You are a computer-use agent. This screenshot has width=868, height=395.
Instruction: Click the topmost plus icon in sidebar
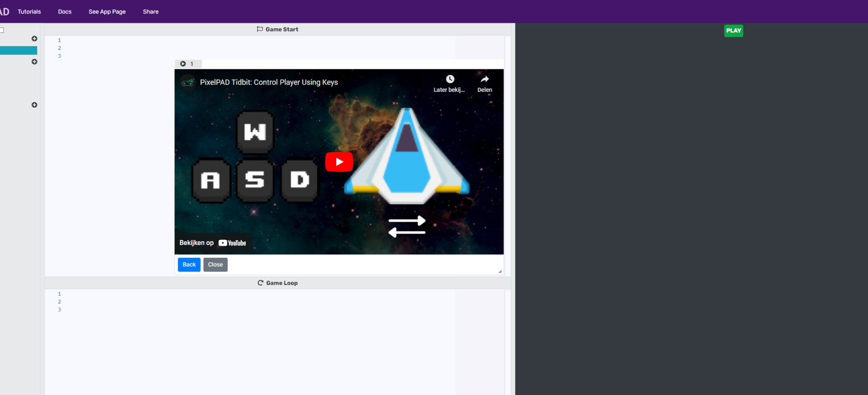click(34, 39)
